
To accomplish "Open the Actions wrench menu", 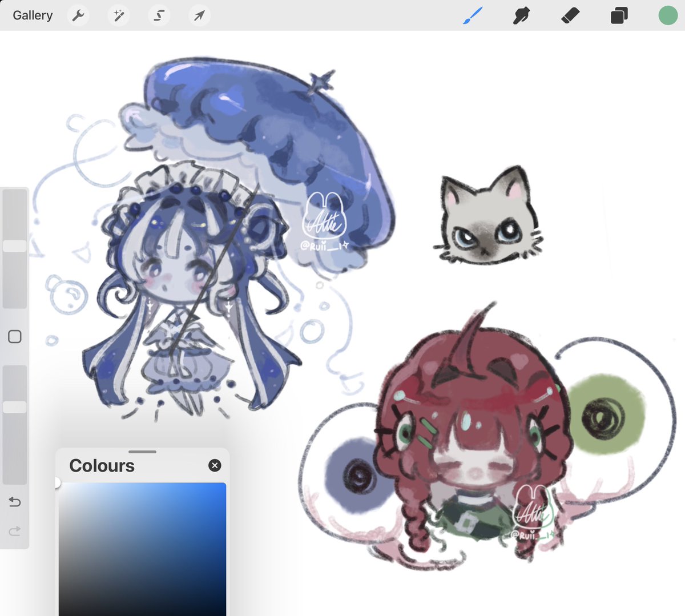I will click(78, 15).
